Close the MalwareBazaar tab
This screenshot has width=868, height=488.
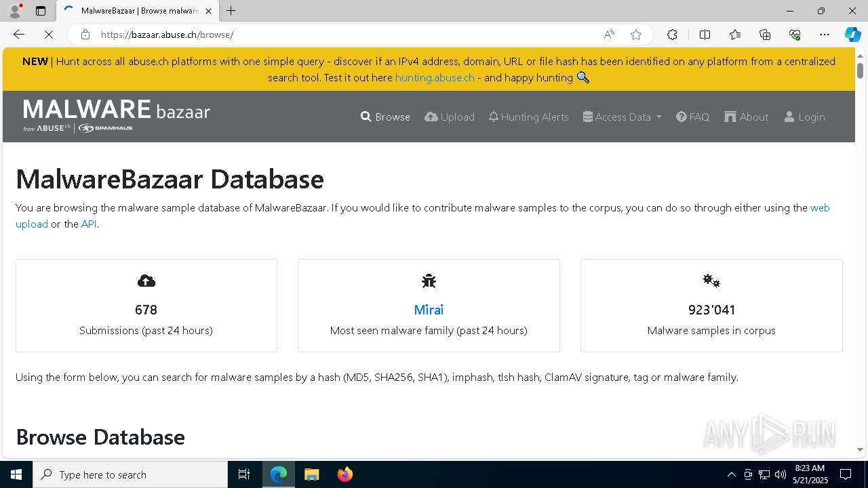coord(208,11)
